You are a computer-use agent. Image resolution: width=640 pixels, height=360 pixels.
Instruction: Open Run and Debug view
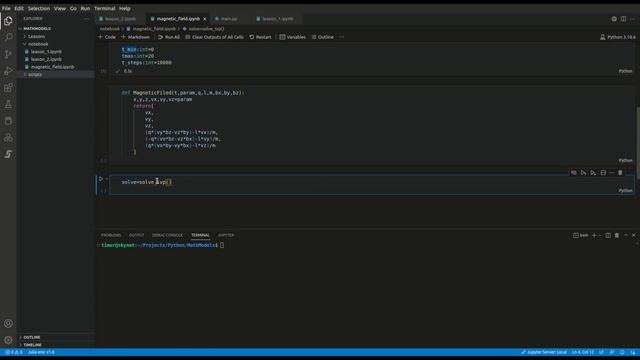point(8,71)
